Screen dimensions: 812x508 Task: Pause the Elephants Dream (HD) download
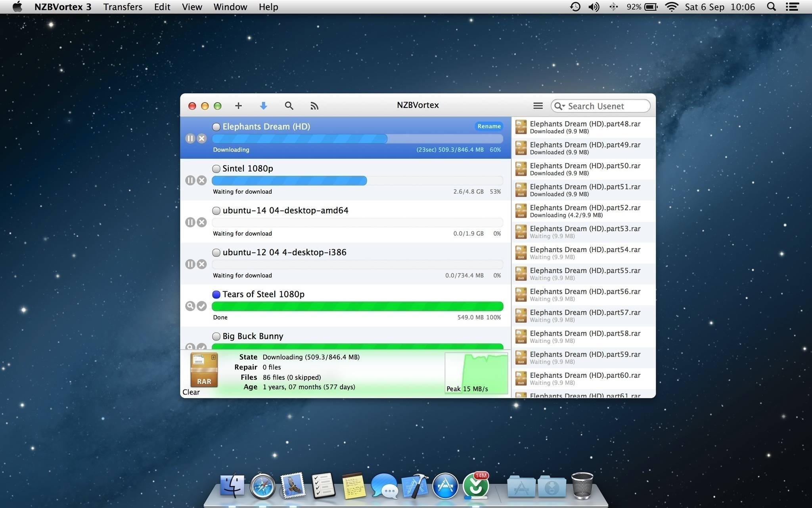point(190,139)
